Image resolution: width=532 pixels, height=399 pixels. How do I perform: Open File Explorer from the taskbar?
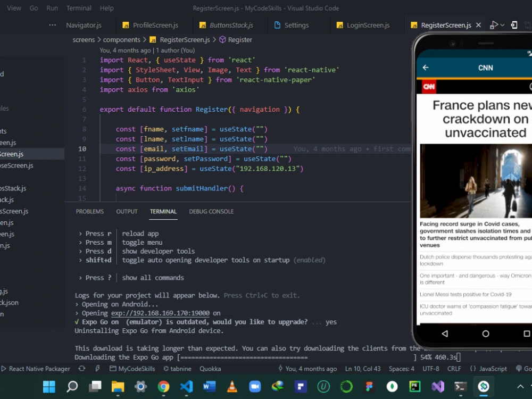(118, 386)
